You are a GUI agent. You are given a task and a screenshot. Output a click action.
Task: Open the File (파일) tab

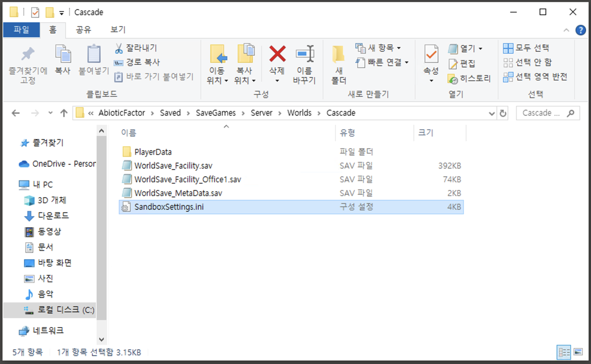coord(22,30)
